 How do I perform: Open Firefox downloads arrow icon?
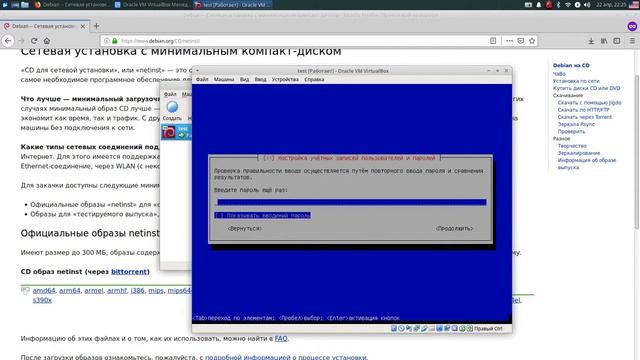(x=591, y=41)
